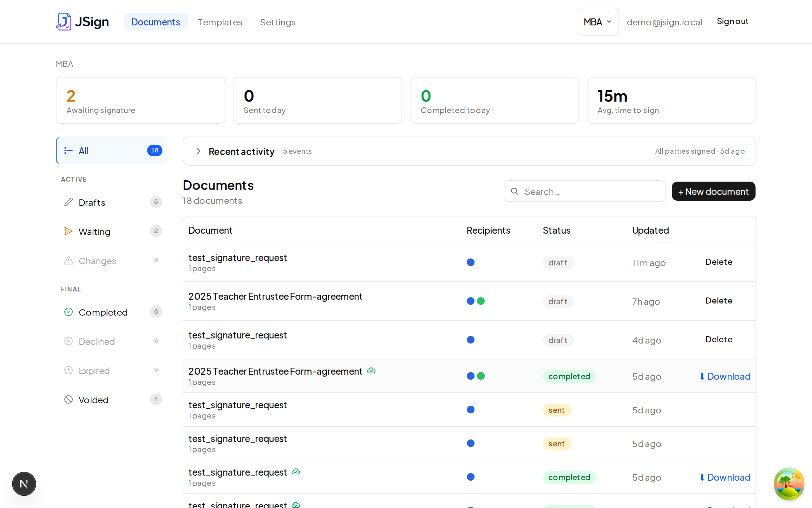
Task: Select the Voided filter in sidebar
Action: 112,399
